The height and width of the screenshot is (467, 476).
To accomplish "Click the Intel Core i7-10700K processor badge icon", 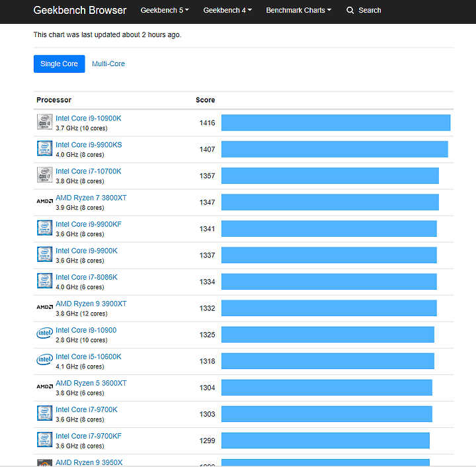I will (45, 175).
